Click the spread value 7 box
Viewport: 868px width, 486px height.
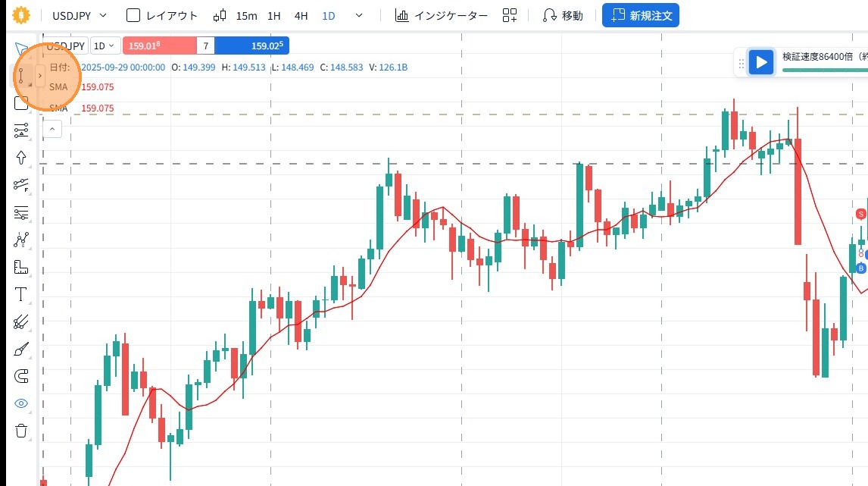pos(206,45)
